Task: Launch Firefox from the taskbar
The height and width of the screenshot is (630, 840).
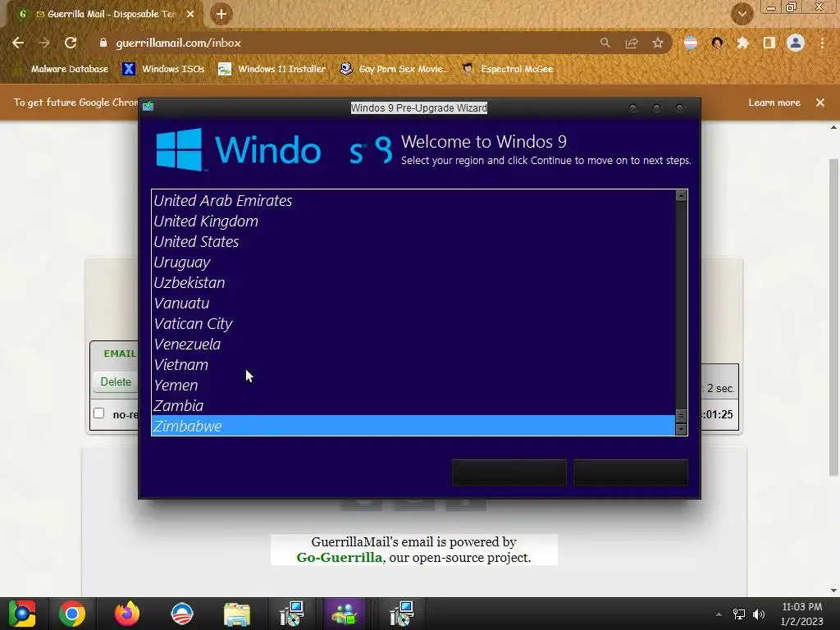Action: 127,614
